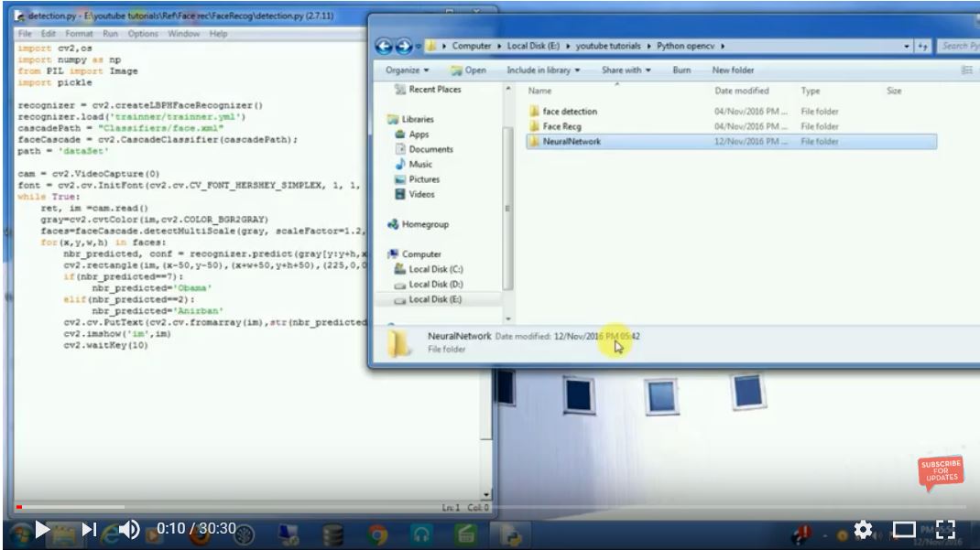Mute the video volume
This screenshot has height=550, width=980.
[x=129, y=529]
